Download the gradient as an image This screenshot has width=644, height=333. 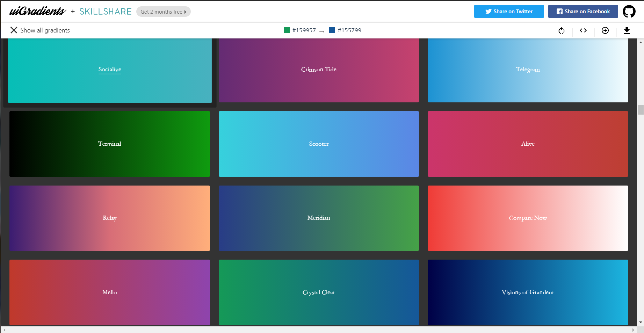pyautogui.click(x=627, y=30)
